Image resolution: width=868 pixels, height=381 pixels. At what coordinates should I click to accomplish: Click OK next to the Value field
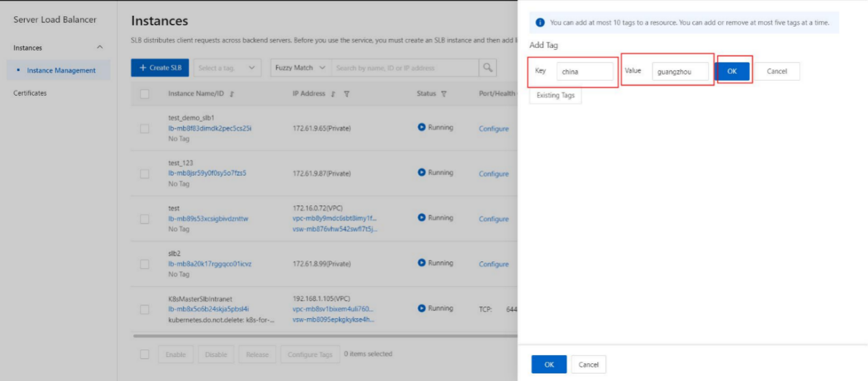[x=733, y=71]
